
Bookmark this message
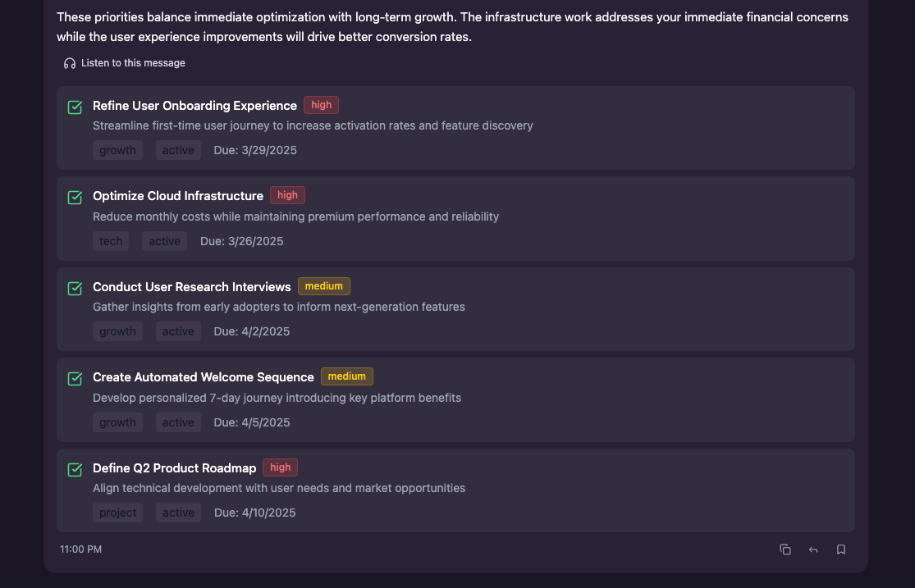click(841, 549)
